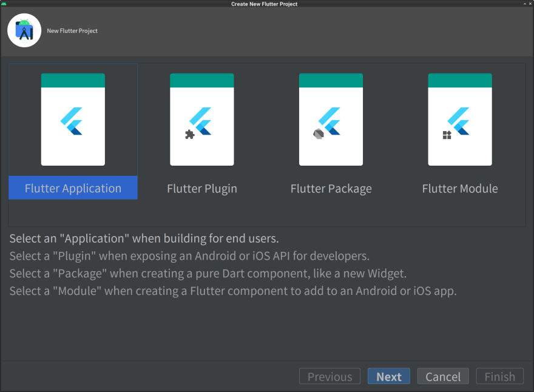Click the 'Select an "Application"' description line

144,238
